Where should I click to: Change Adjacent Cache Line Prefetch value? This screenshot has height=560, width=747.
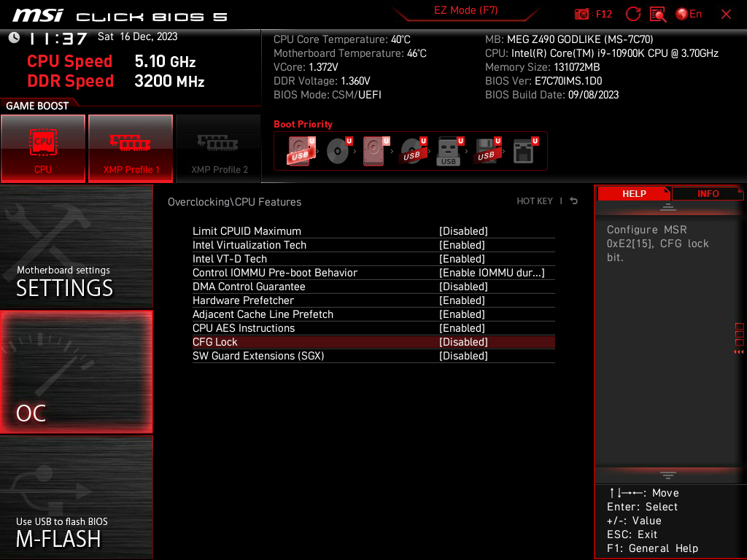[x=462, y=314]
